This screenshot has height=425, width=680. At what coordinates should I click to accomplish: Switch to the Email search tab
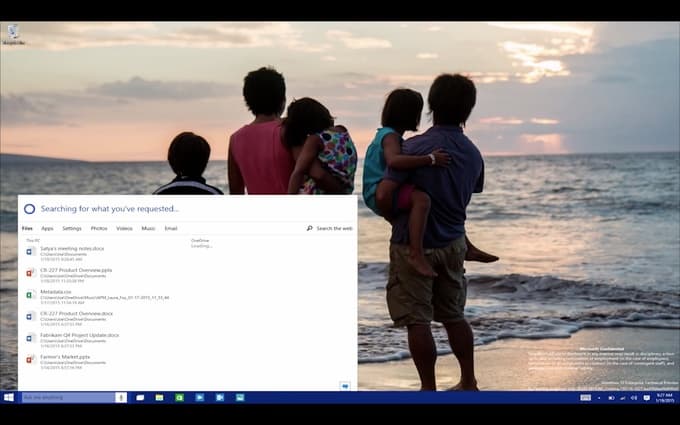171,228
